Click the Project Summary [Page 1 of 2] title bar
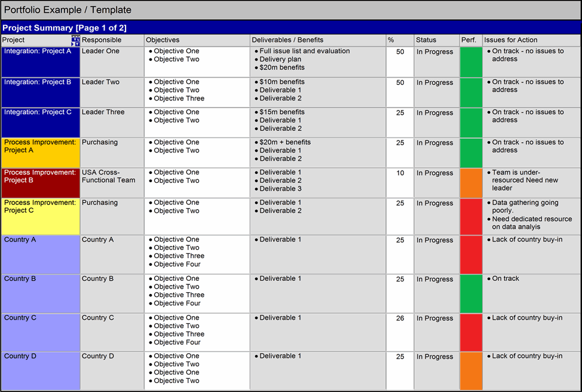The height and width of the screenshot is (392, 582). tap(290, 27)
